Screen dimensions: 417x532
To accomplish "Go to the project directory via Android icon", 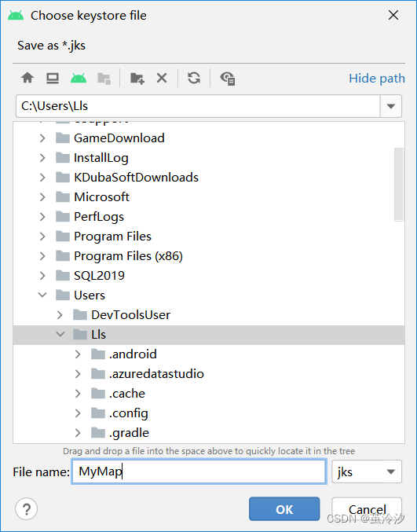I will tap(79, 78).
